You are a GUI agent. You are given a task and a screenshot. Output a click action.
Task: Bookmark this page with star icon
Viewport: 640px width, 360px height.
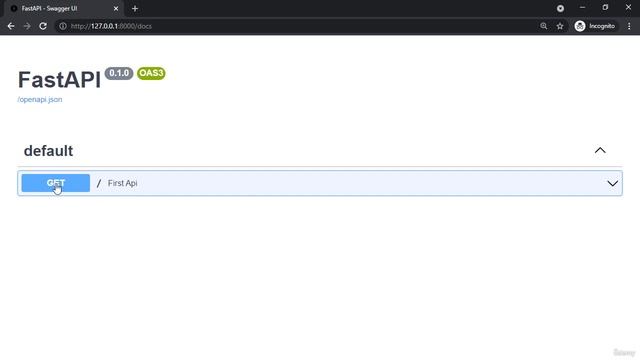coord(560,26)
